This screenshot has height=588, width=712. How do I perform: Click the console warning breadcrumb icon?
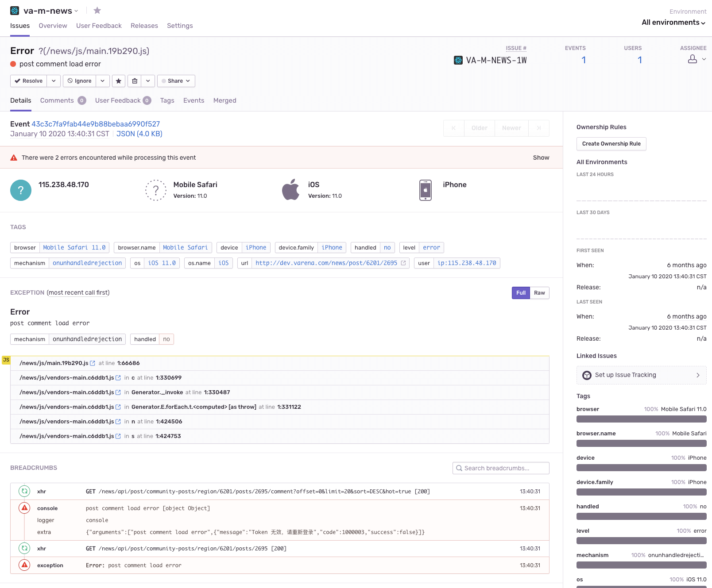[x=24, y=508]
